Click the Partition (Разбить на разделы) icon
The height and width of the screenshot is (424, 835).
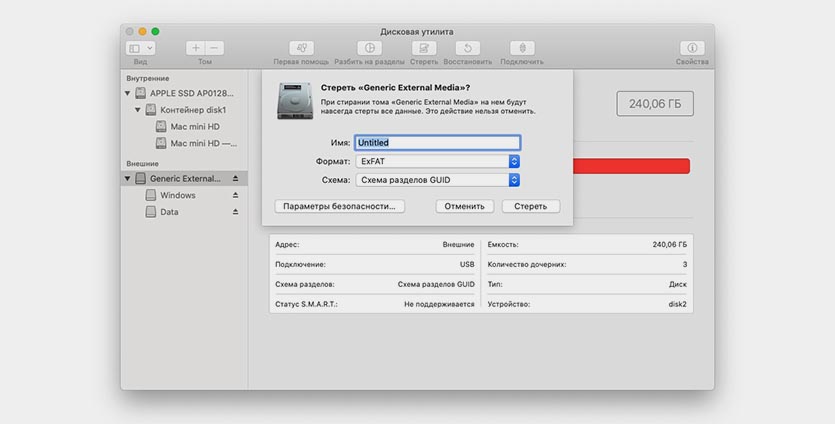370,48
